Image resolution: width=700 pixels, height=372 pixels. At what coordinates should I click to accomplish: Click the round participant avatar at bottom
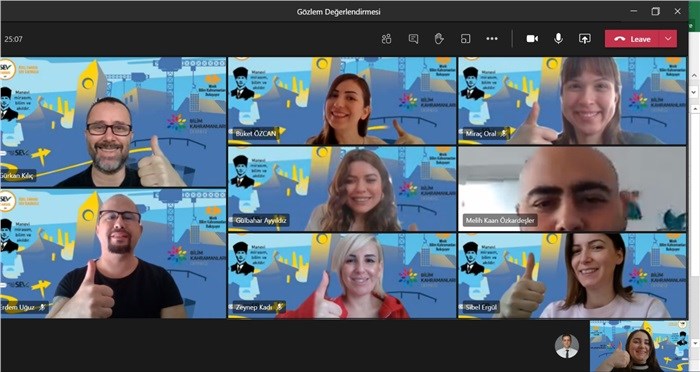(567, 346)
